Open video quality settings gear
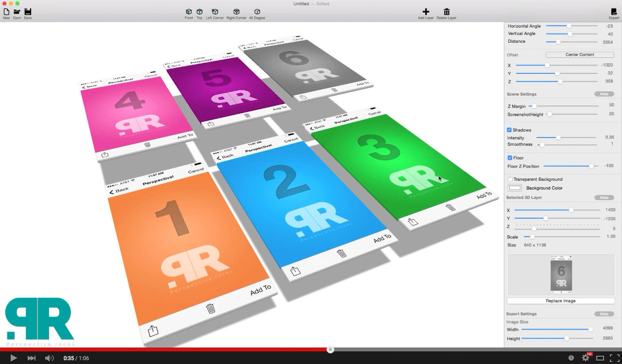 pyautogui.click(x=586, y=358)
